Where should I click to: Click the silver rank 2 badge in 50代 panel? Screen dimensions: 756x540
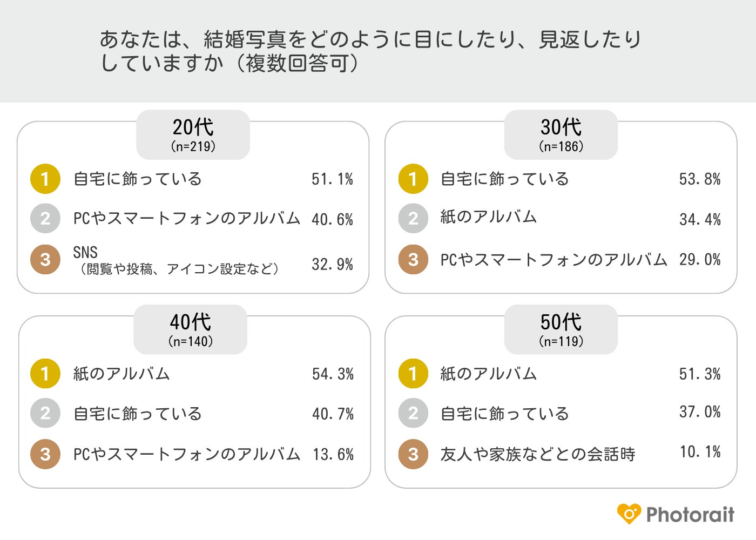pos(413,413)
